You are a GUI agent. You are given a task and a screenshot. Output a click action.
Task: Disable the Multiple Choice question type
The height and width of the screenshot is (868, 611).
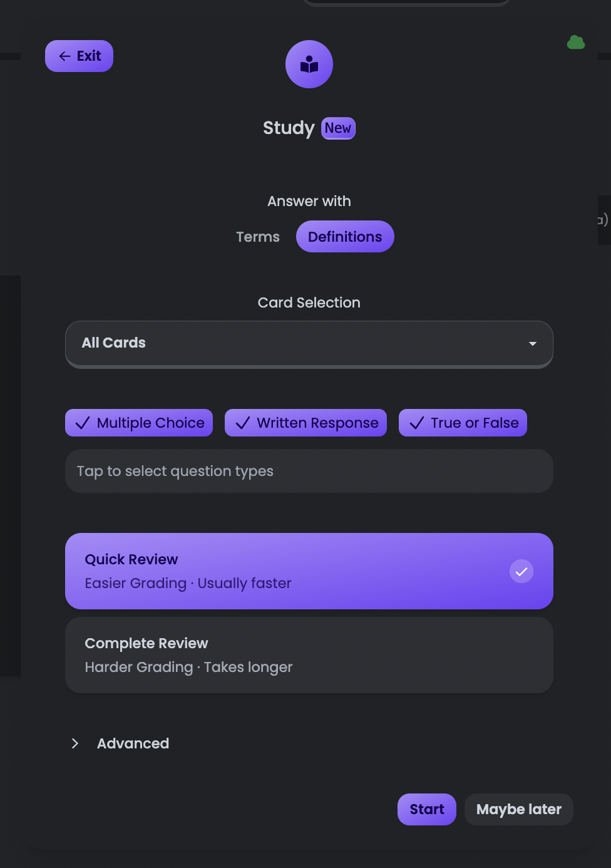(138, 423)
